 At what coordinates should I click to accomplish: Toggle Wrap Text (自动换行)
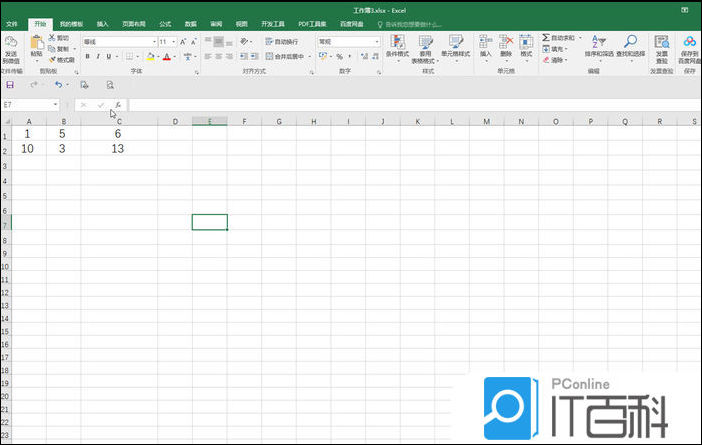tap(282, 42)
